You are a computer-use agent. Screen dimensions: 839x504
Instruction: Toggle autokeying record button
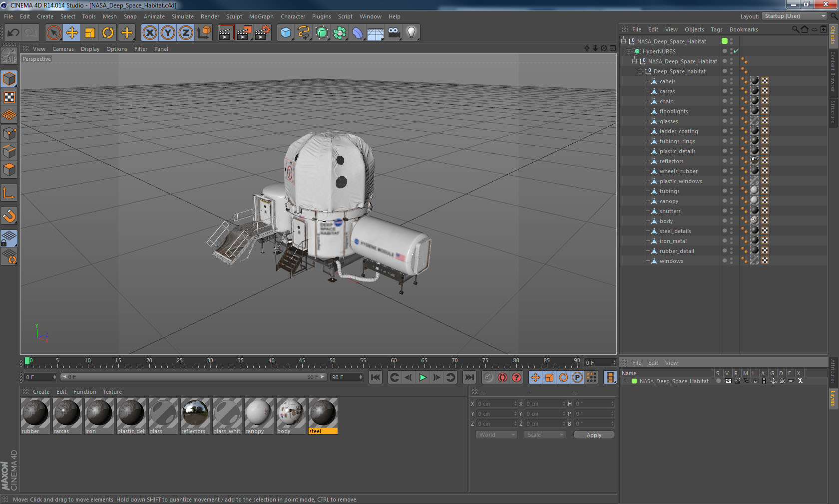pos(502,377)
